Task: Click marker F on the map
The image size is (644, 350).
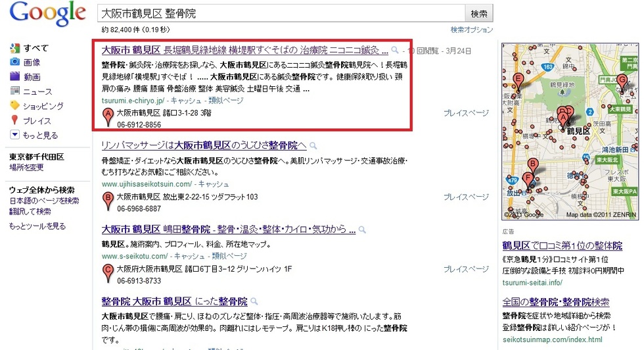Action: pos(528,181)
